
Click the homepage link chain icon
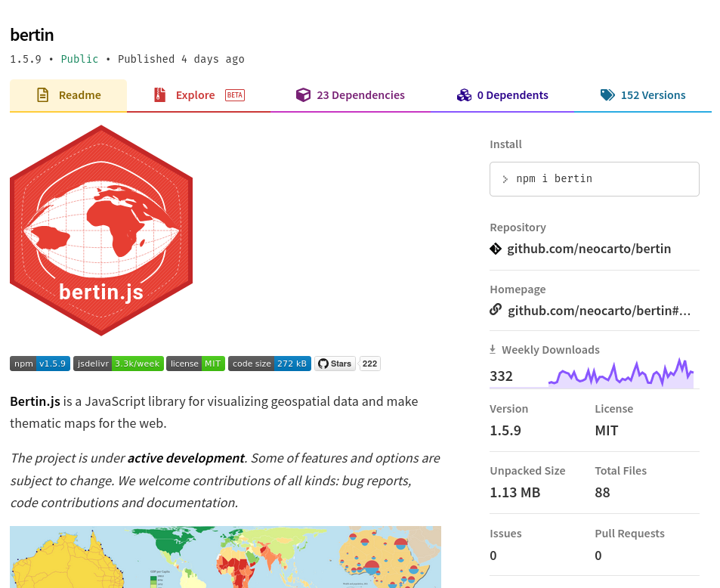point(496,309)
